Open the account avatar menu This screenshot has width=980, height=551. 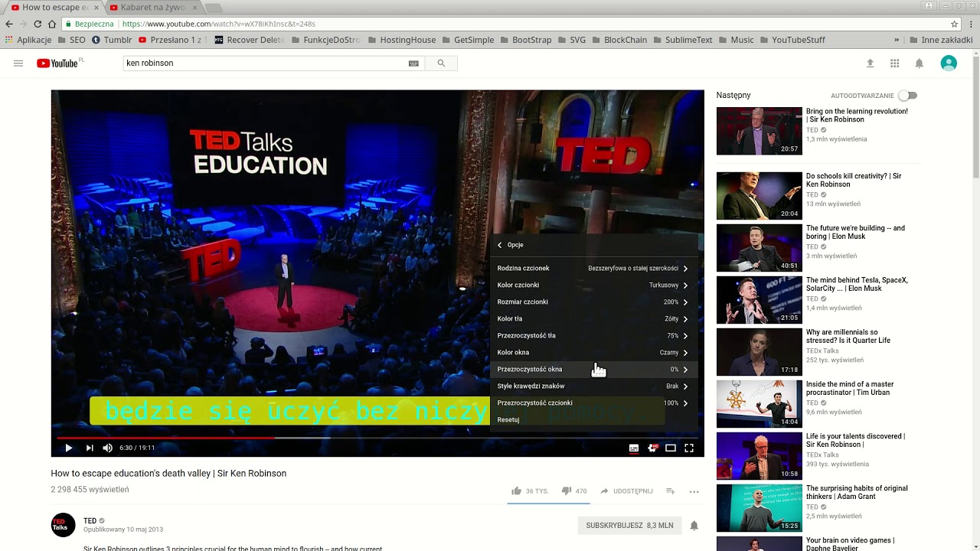949,64
